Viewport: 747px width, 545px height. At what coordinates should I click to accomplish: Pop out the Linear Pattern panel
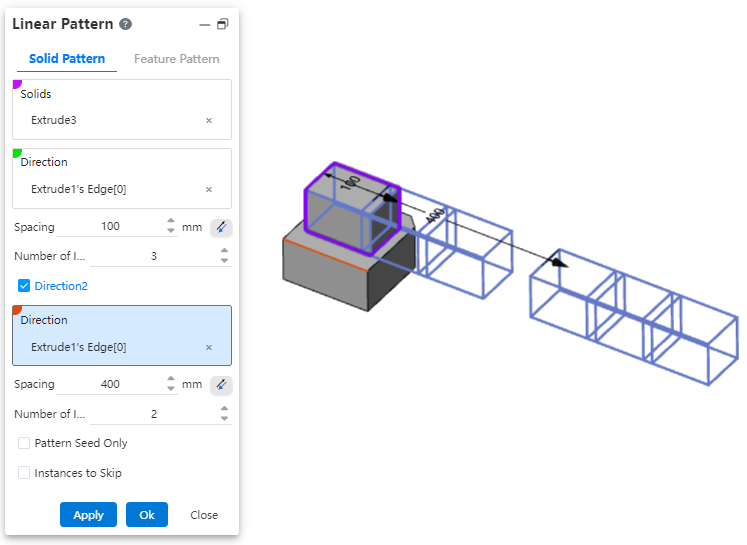pyautogui.click(x=222, y=24)
